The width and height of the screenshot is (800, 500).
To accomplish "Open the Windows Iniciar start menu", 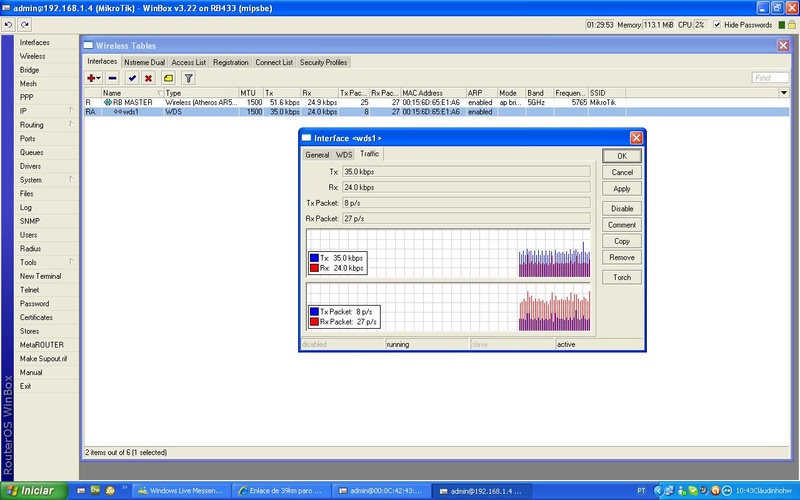I will [30, 491].
